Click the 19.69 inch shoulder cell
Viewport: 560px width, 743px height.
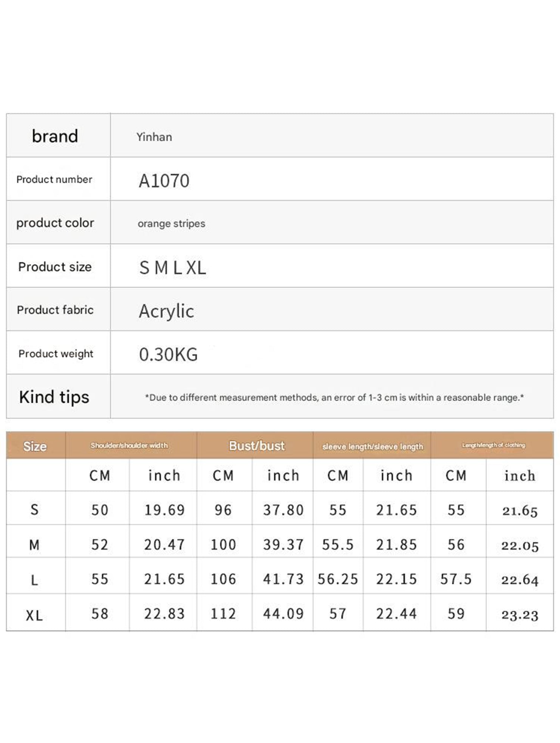tap(164, 510)
